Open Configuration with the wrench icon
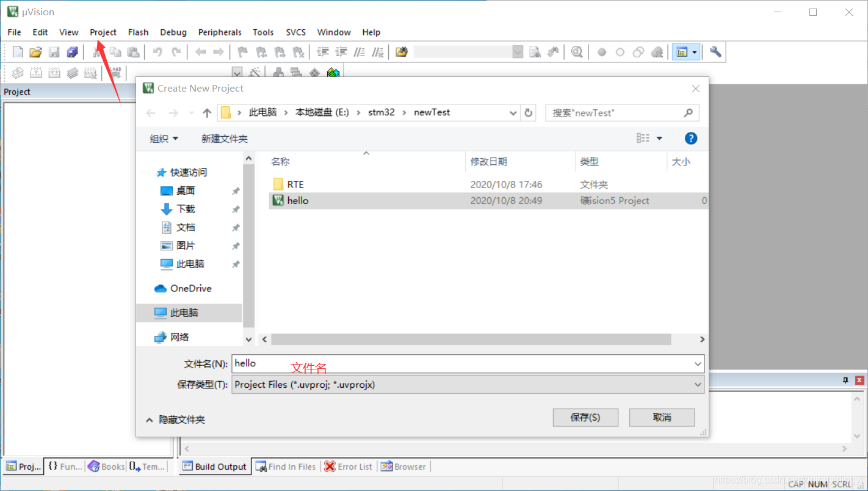This screenshot has height=491, width=868. pos(715,52)
